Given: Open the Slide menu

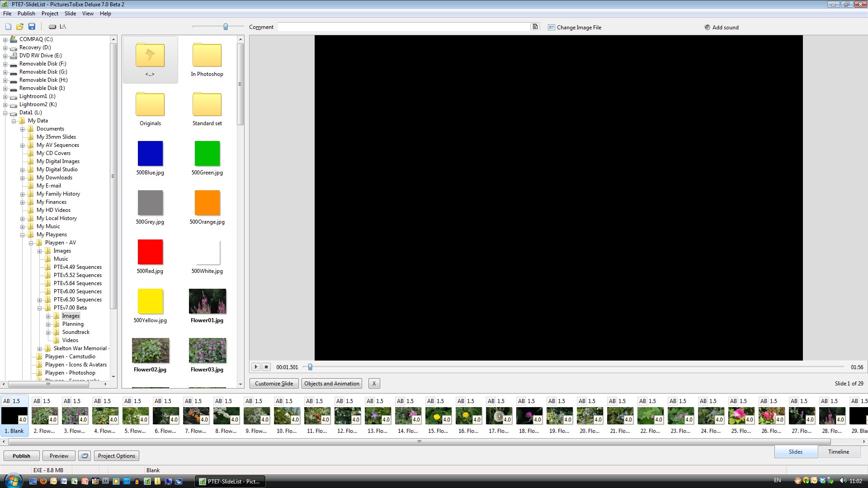Looking at the screenshot, I should point(70,14).
